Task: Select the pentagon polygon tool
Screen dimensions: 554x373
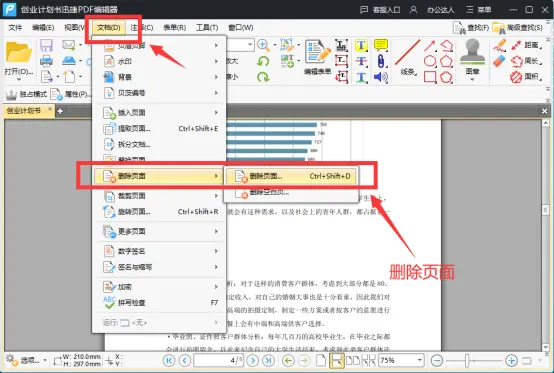Action: point(447,61)
